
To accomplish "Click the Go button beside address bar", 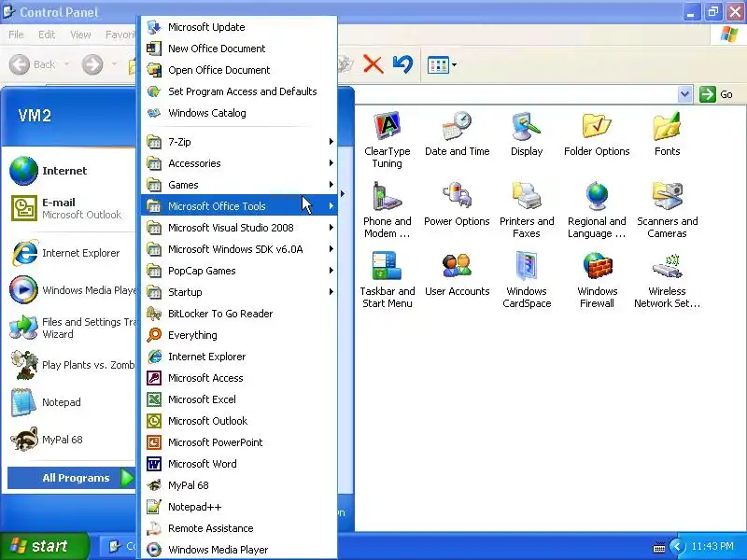I will pos(716,94).
